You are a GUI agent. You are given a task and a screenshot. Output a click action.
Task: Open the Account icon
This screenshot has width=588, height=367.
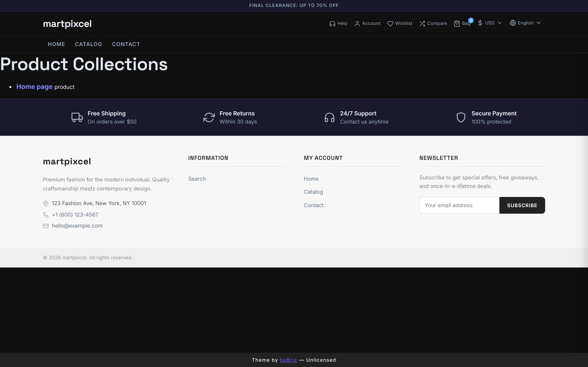357,23
